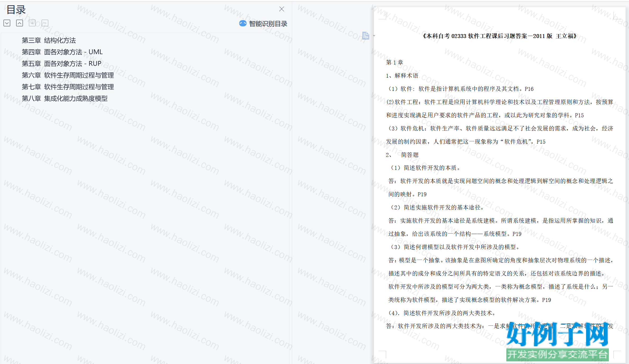Viewport: 629px width, 364px height.
Task: Click the plus level icon in outline toolbar
Action: pos(32,23)
